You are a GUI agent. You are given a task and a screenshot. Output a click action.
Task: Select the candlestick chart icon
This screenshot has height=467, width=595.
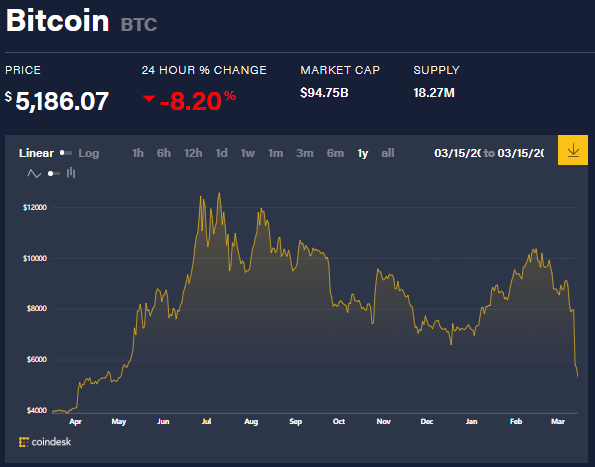coord(71,173)
